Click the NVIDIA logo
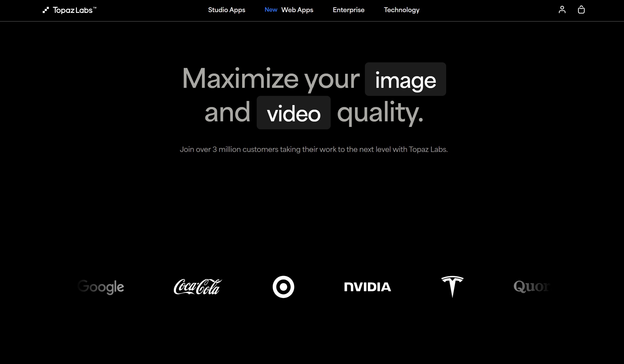This screenshot has height=364, width=624. (x=368, y=287)
